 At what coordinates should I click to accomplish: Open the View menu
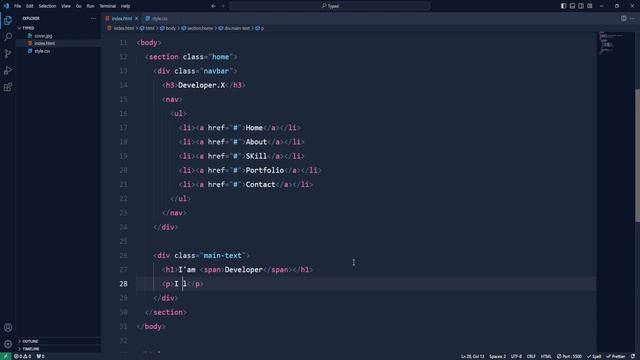66,6
